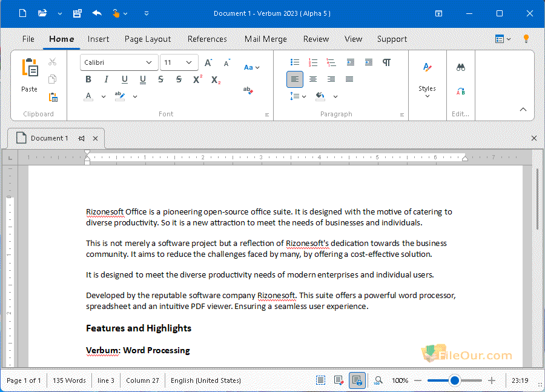The height and width of the screenshot is (392, 545).
Task: Increase paragraph indent
Action: coord(369,62)
